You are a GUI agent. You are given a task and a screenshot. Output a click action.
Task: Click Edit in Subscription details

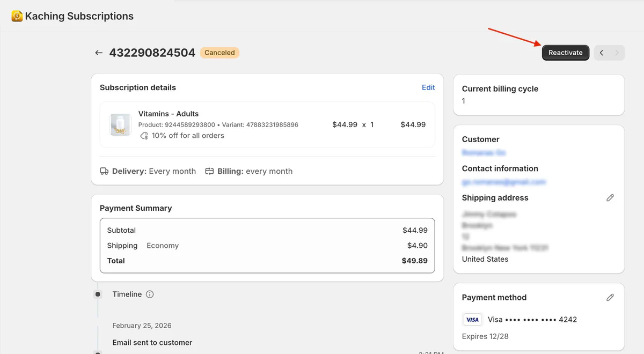[428, 87]
